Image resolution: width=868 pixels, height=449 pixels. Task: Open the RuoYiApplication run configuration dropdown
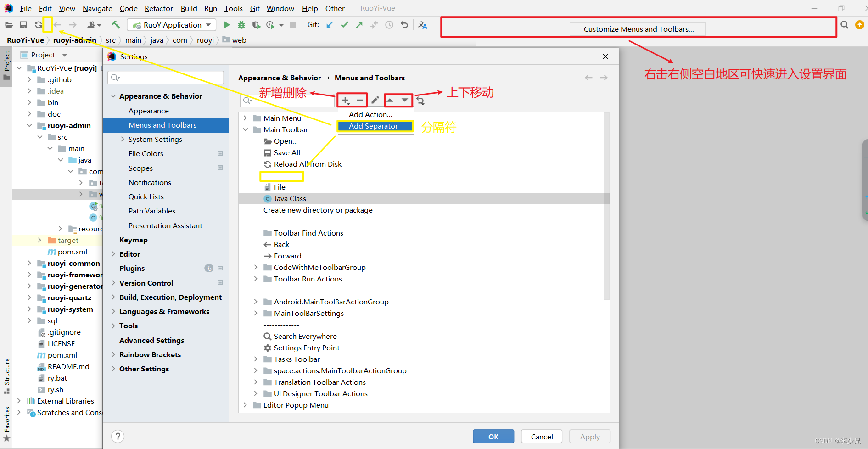(172, 25)
